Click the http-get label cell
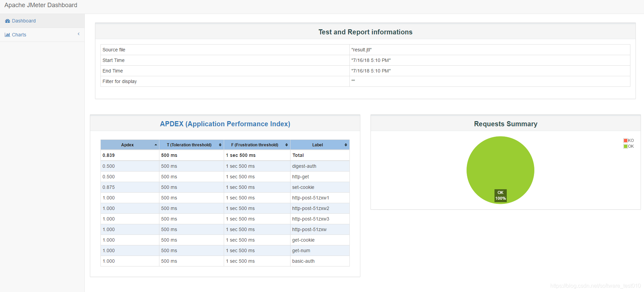644x292 pixels. 320,177
